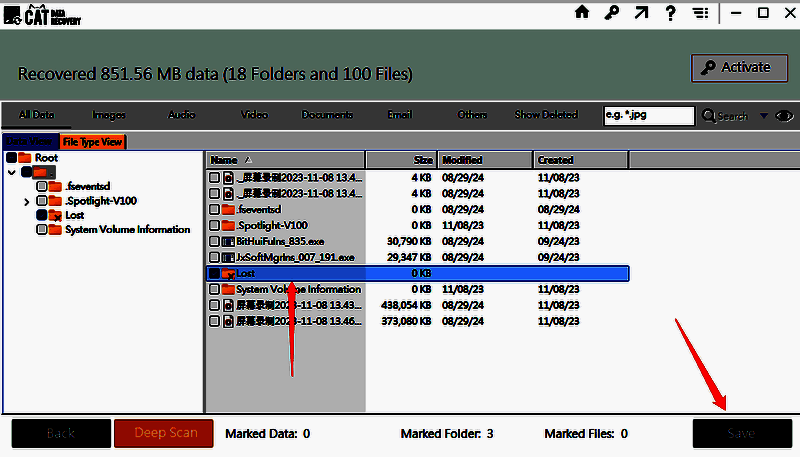Open the dropdown arrow beside Search
This screenshot has width=800, height=457.
(764, 116)
